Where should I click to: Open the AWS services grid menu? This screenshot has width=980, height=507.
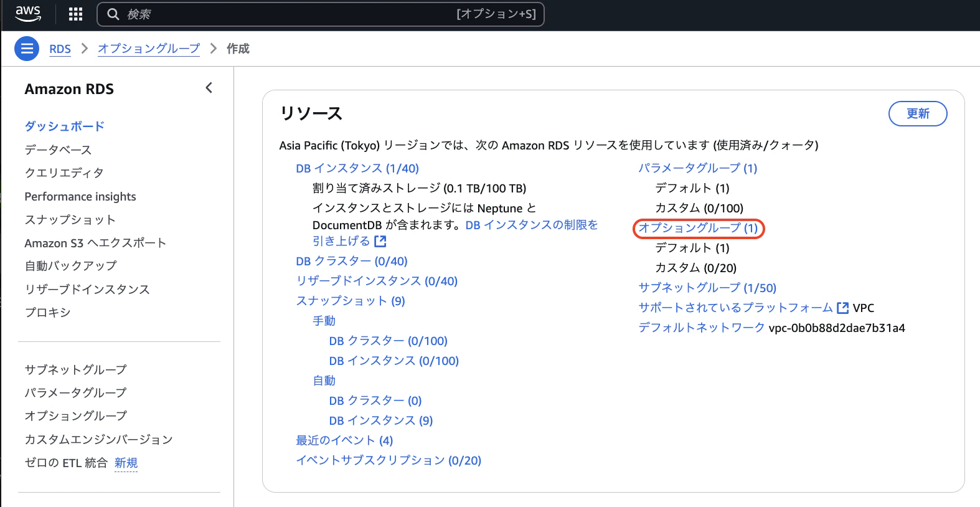[75, 14]
